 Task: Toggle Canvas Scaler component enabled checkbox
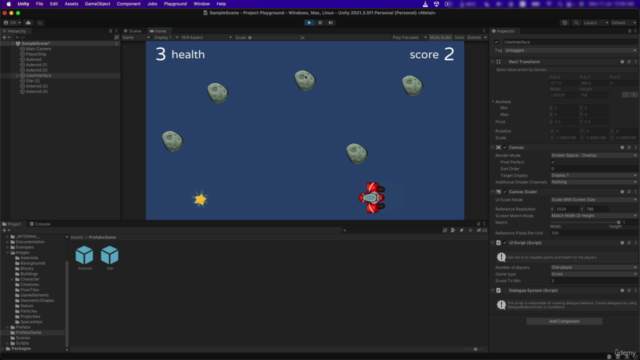pyautogui.click(x=505, y=192)
